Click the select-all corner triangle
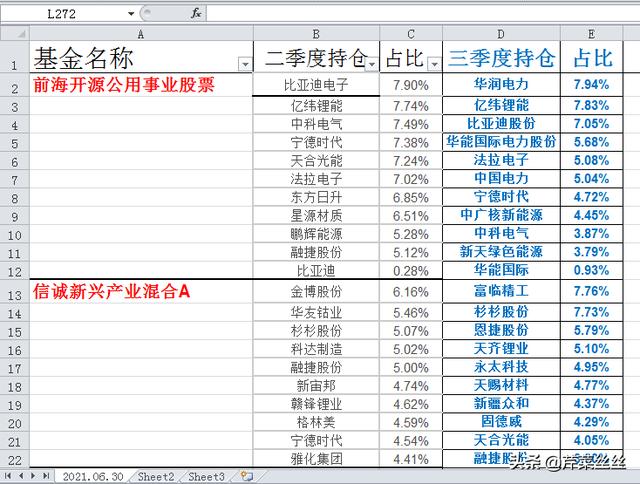 coord(15,33)
